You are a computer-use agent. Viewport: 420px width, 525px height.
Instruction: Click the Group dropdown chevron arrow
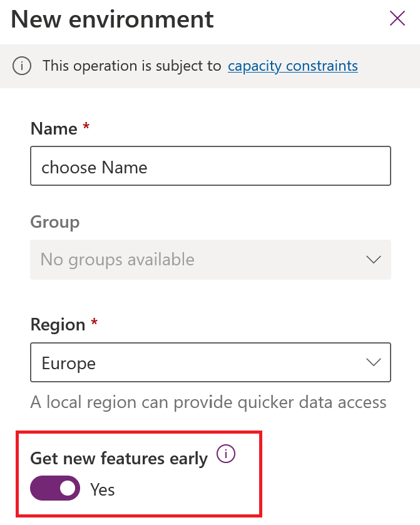pyautogui.click(x=373, y=260)
